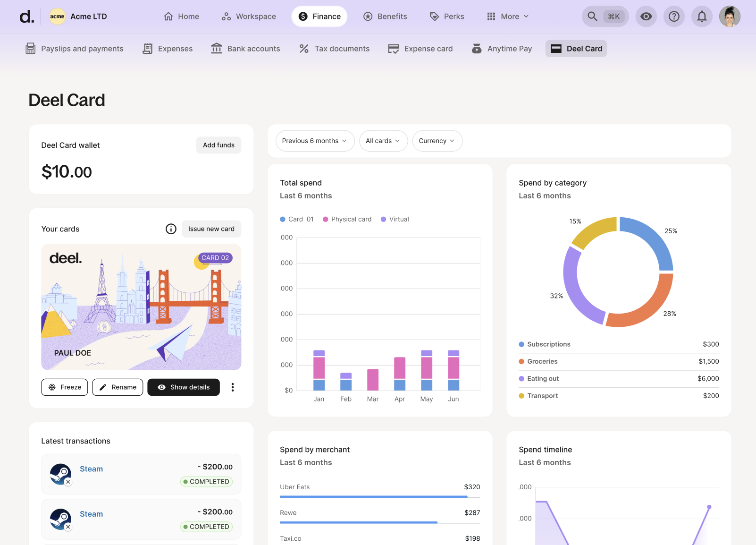
Task: Click the Bank accounts icon
Action: coord(217,48)
